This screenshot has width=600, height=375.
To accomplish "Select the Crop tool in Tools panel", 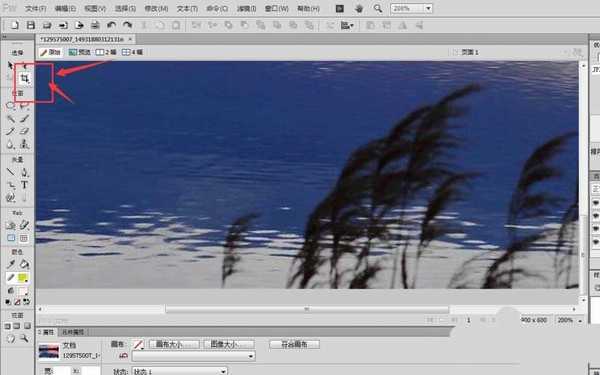I will point(24,79).
